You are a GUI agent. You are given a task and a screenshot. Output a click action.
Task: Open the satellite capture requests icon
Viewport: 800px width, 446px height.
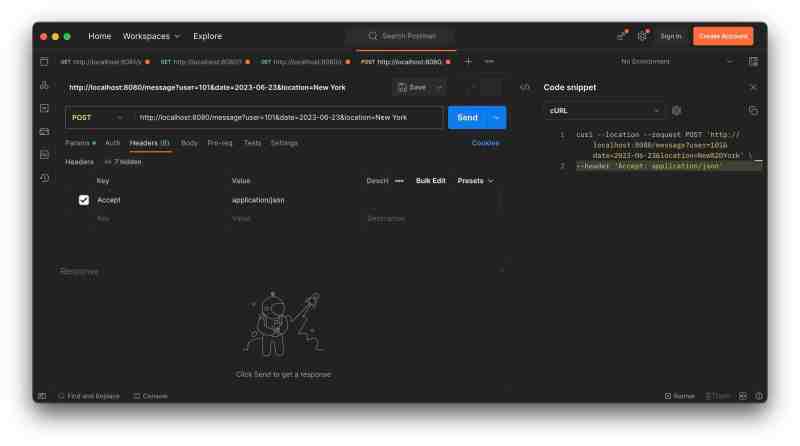(x=622, y=36)
